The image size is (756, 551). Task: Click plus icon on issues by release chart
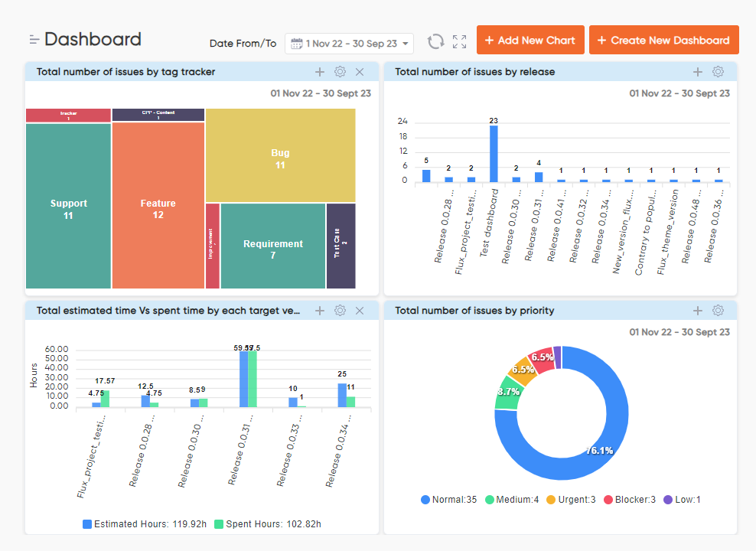[x=697, y=71]
